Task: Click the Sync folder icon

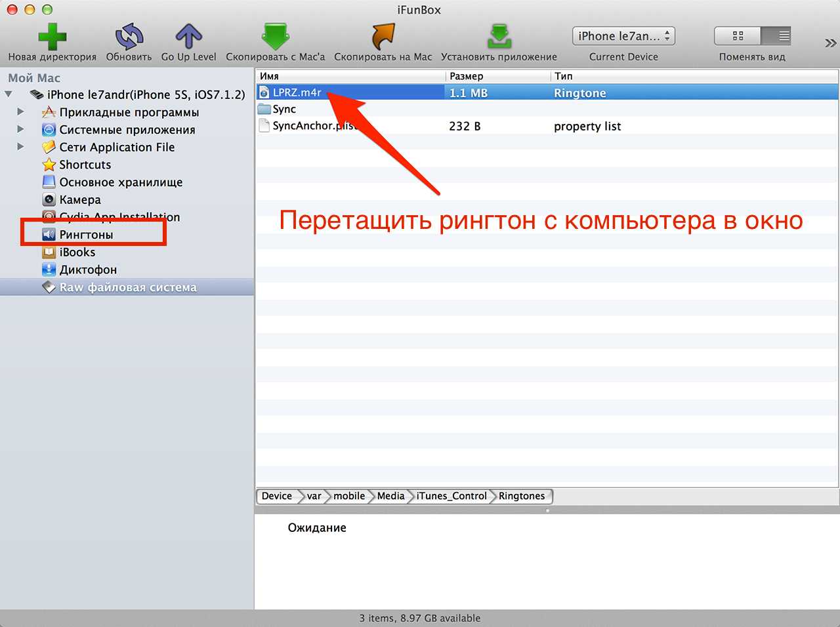Action: [x=264, y=109]
